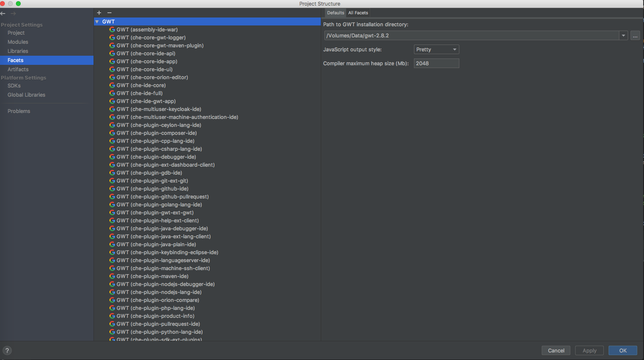Image resolution: width=644 pixels, height=360 pixels.
Task: Select GWT (che-plugin-github-pullrequest) facet
Action: point(163,197)
